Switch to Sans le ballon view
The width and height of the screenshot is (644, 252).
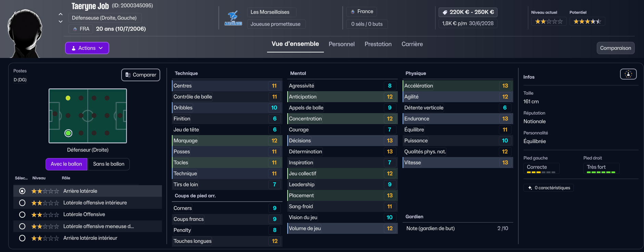tap(109, 164)
